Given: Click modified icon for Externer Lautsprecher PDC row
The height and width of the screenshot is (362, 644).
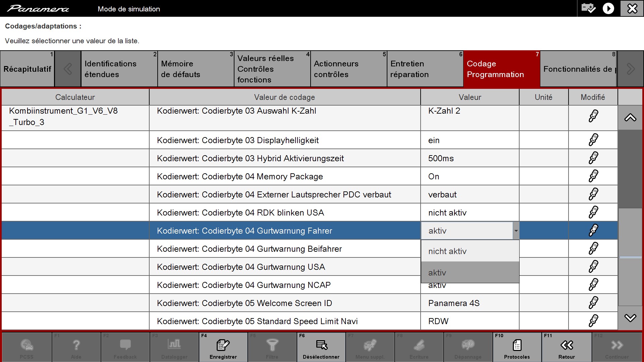Looking at the screenshot, I should pos(593,194).
